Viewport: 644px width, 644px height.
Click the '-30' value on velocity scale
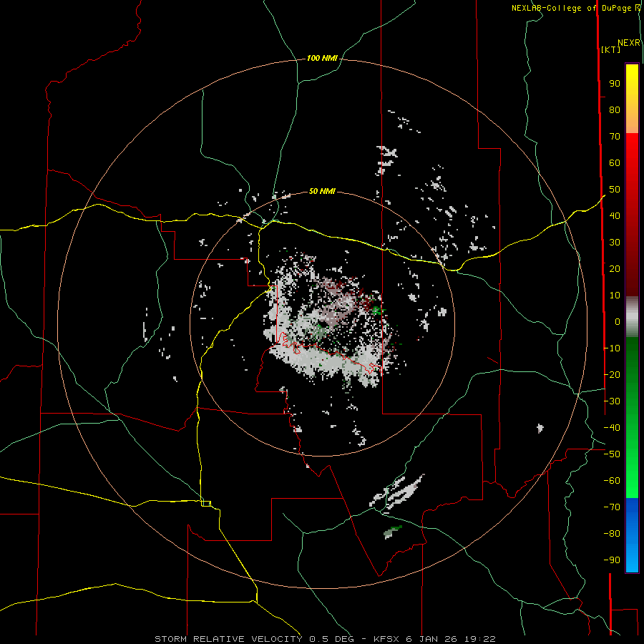coord(612,401)
